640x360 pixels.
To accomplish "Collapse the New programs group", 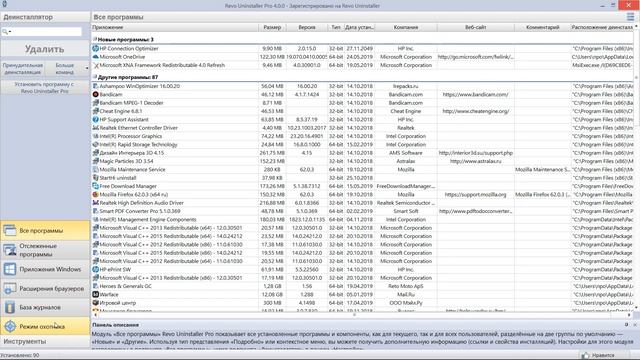I will [95, 40].
